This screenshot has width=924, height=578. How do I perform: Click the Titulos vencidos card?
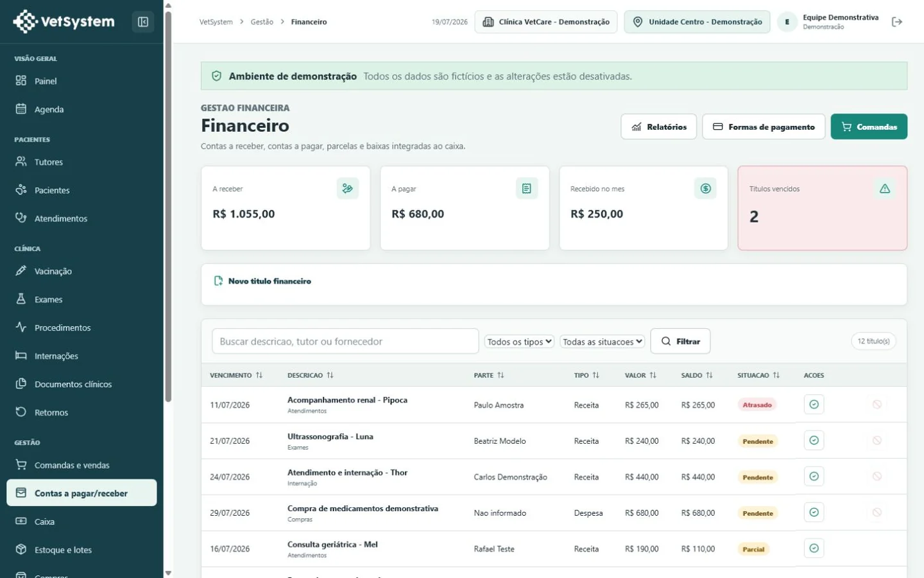tap(822, 208)
